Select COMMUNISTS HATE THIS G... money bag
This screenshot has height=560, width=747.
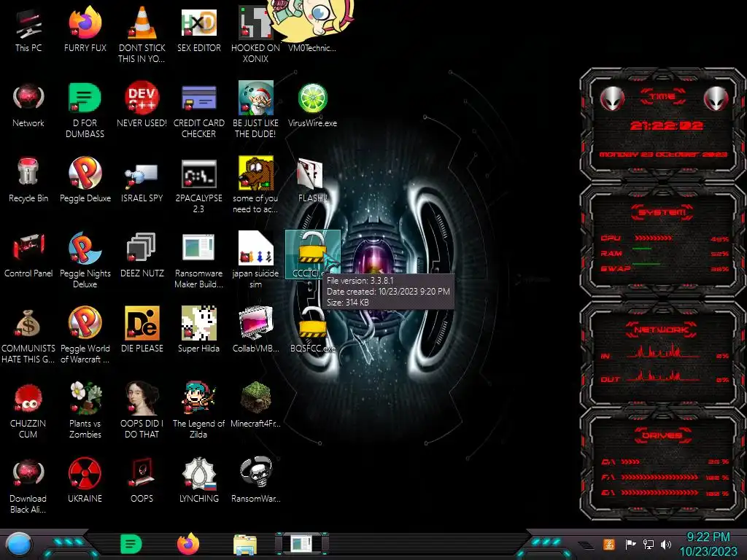tap(28, 335)
